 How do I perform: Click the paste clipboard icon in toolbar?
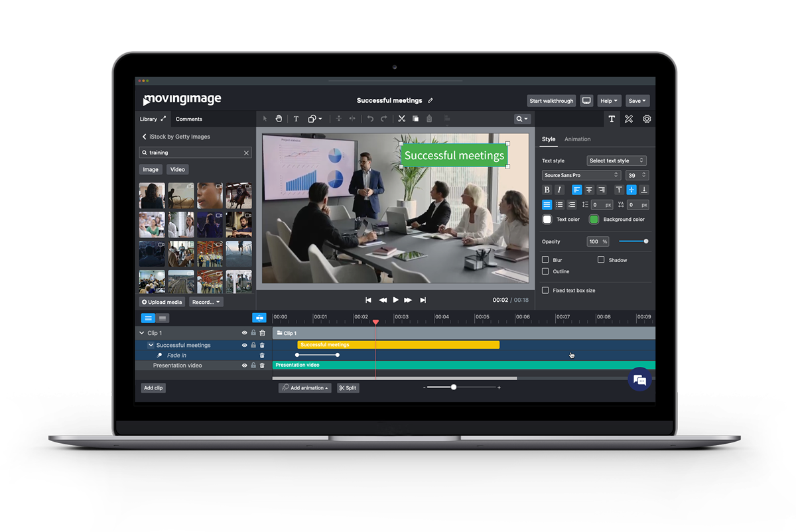pos(429,119)
